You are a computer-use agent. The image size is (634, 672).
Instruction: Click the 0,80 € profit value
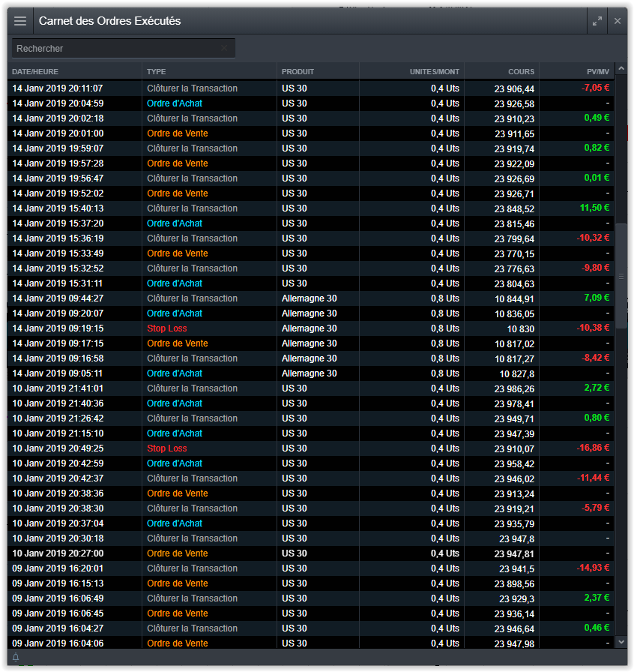(x=597, y=418)
